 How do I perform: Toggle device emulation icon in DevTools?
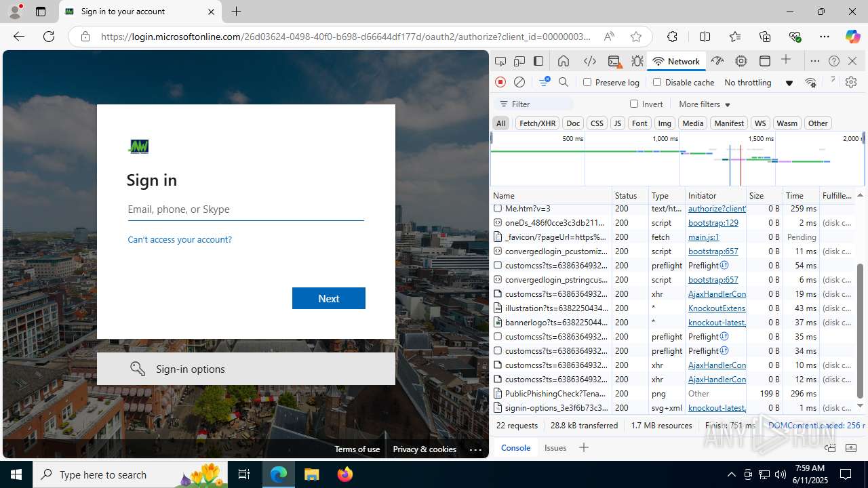click(x=519, y=61)
